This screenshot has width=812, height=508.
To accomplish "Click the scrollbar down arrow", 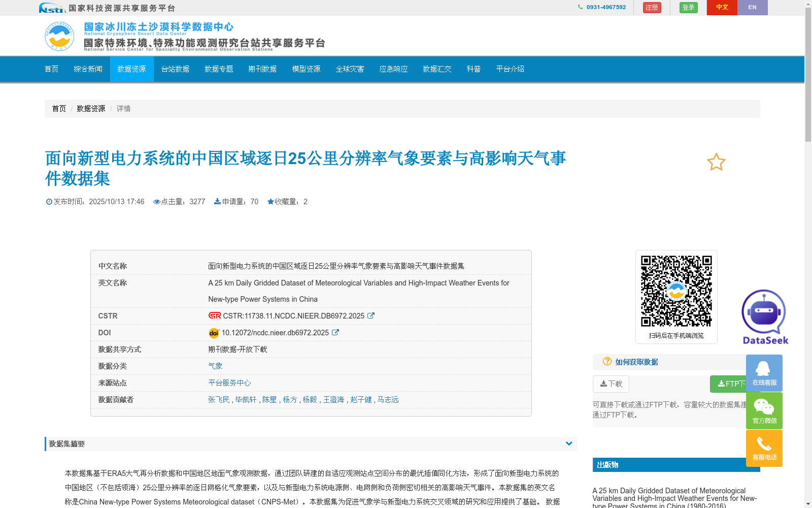I will click(x=808, y=504).
